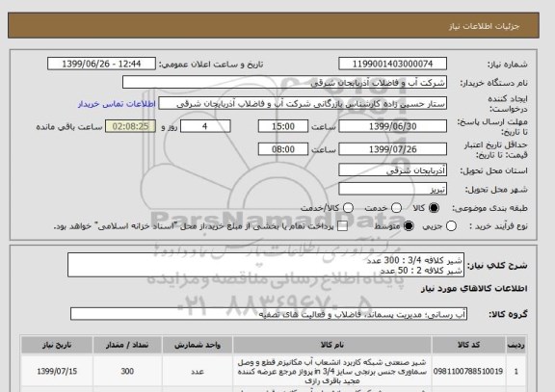
Task: Click the announcement date field 1399/06/26 - 12:44
Action: 101,64
